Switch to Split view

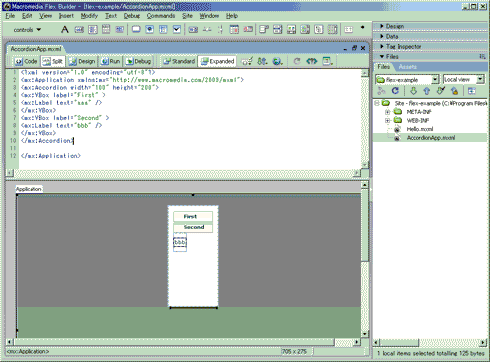(x=53, y=61)
